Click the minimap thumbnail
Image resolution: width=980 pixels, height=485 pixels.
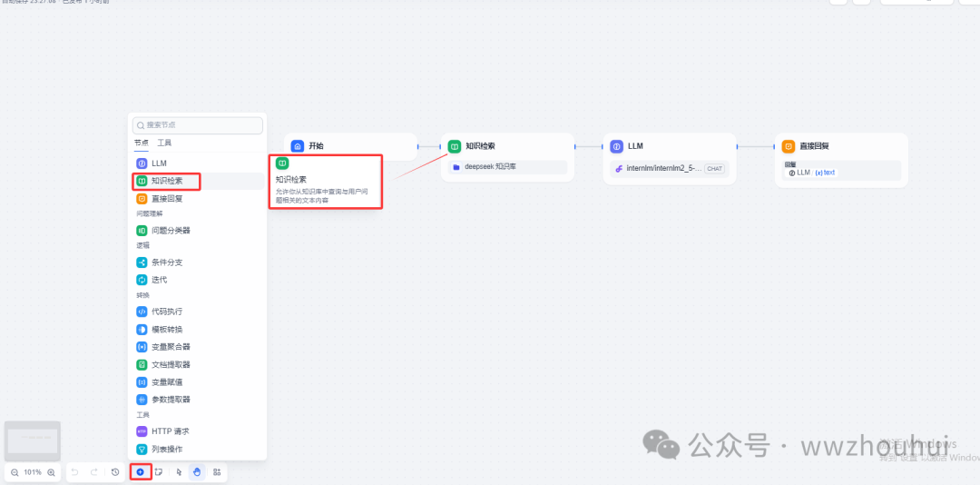(33, 441)
